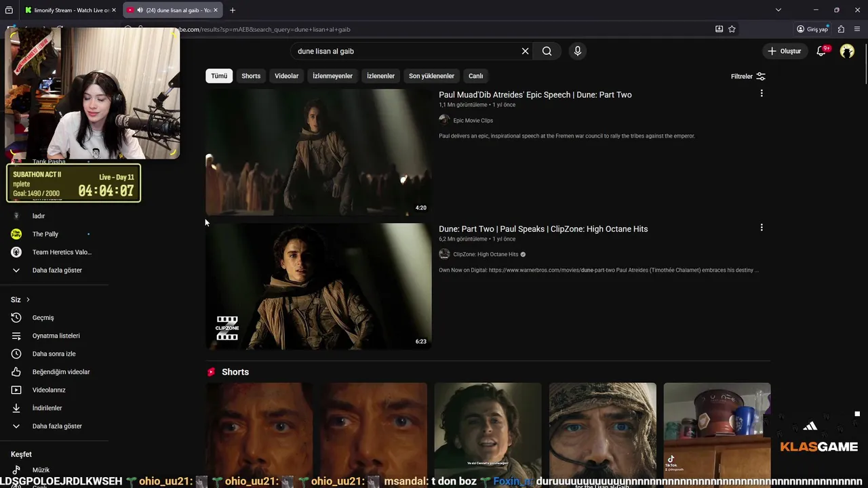Open the Oluştur create menu
Image resolution: width=868 pixels, height=488 pixels.
pos(785,51)
